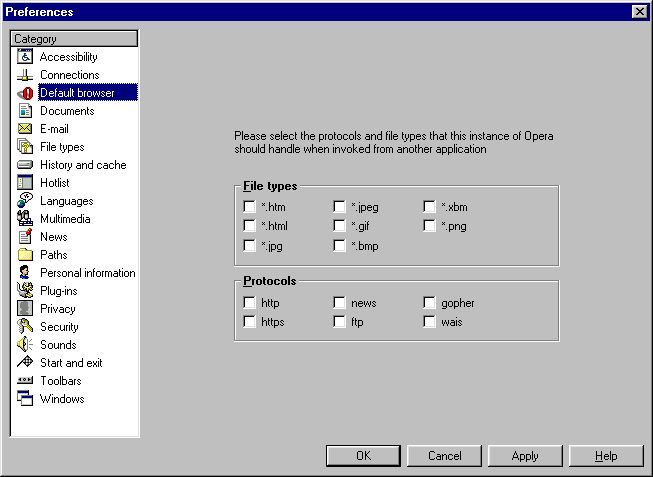Click the Start and exit icon
The height and width of the screenshot is (477, 653).
point(25,362)
